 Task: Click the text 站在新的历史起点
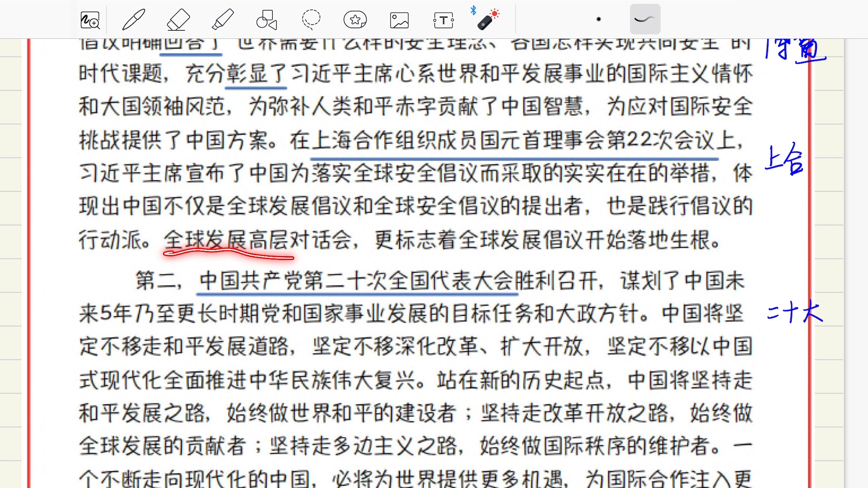click(521, 380)
